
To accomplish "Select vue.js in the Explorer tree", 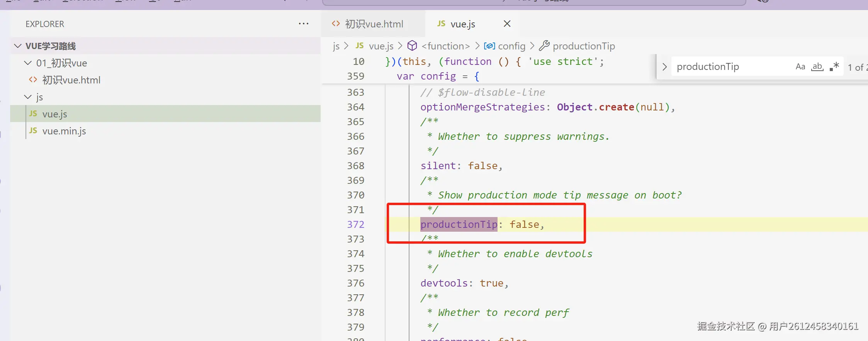I will pyautogui.click(x=165, y=114).
